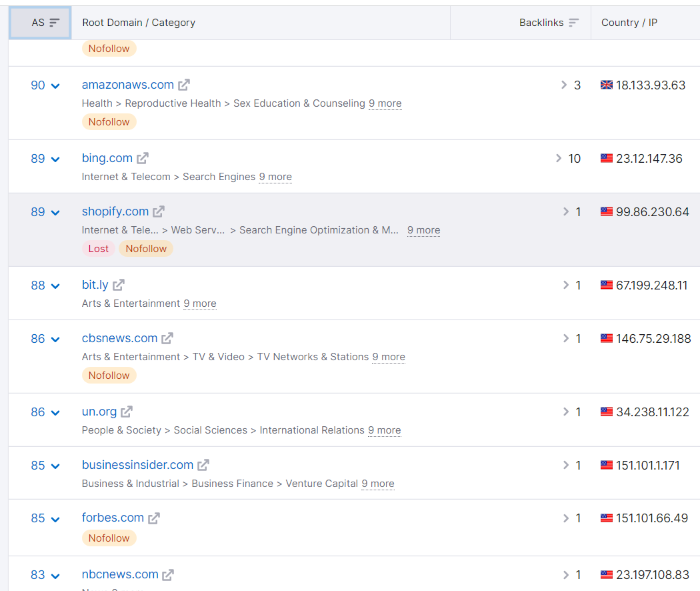Expand AS 85 chevron for forbes.com

[55, 519]
